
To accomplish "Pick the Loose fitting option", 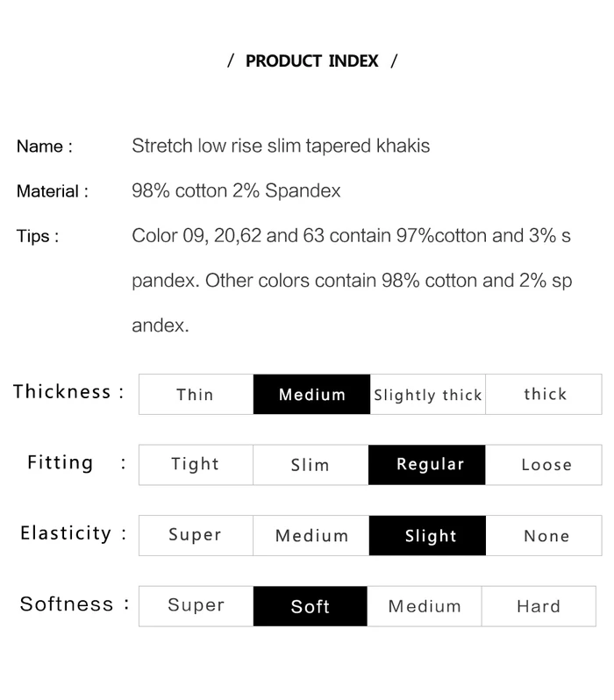I will point(544,465).
